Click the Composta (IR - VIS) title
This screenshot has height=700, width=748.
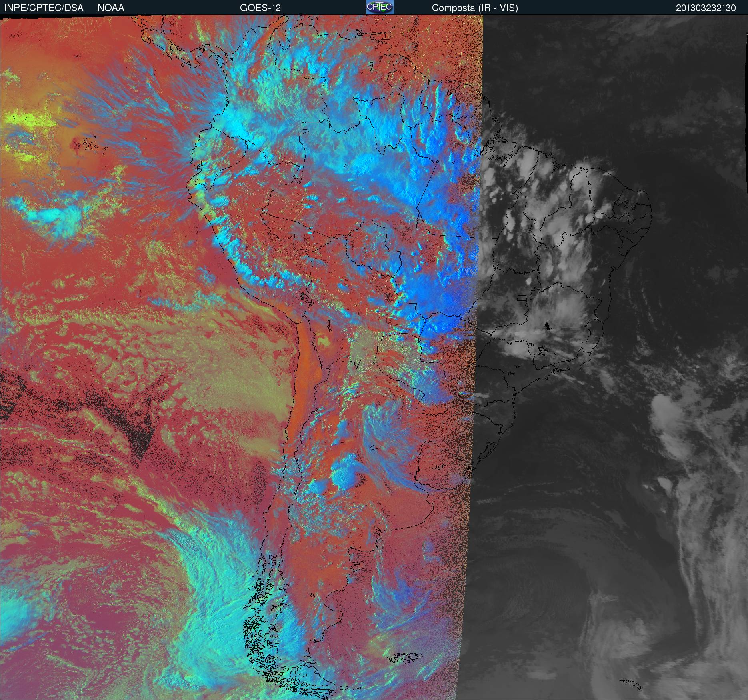pyautogui.click(x=475, y=8)
